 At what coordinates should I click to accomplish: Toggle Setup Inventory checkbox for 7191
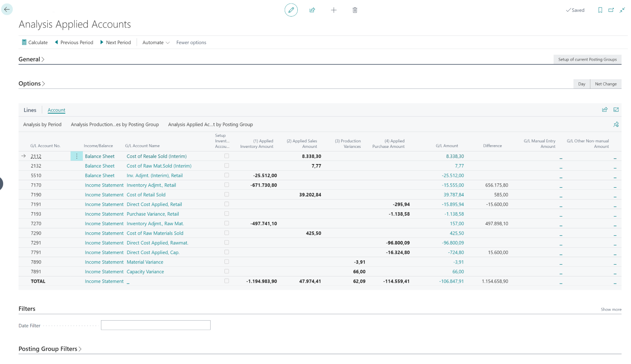pos(227,204)
